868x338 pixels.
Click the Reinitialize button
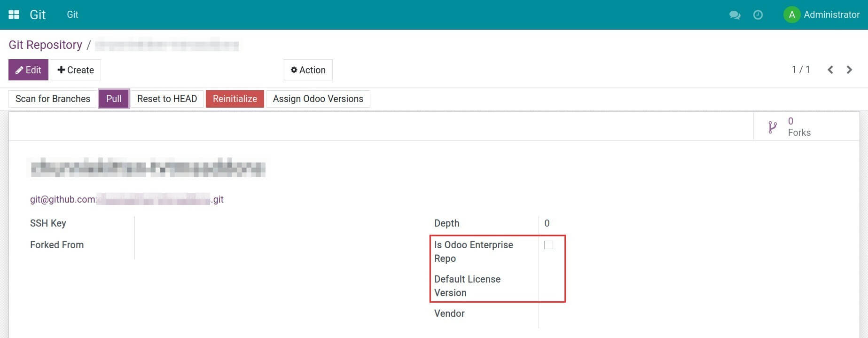tap(235, 99)
